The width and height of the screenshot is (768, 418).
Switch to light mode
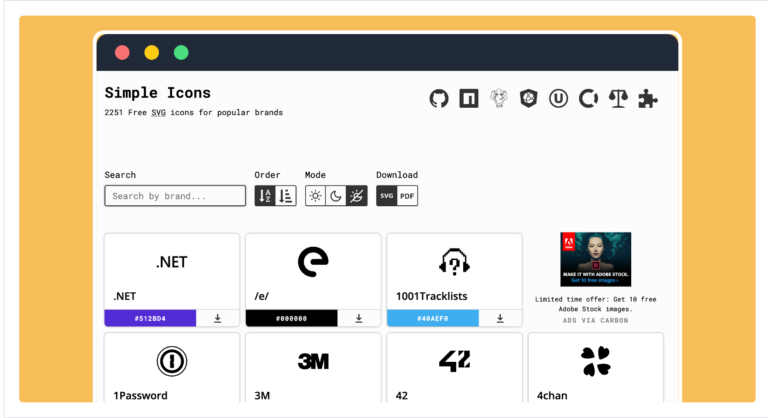point(315,196)
